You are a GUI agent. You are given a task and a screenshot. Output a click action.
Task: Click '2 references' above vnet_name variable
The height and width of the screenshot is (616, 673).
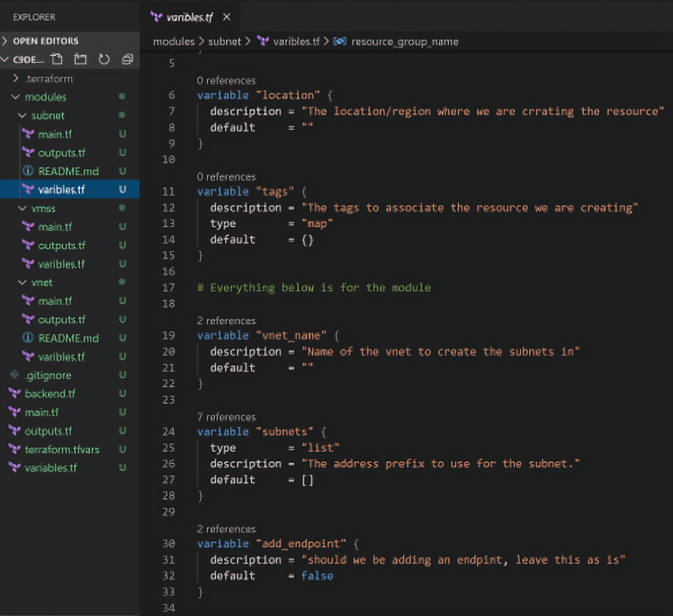pos(226,320)
